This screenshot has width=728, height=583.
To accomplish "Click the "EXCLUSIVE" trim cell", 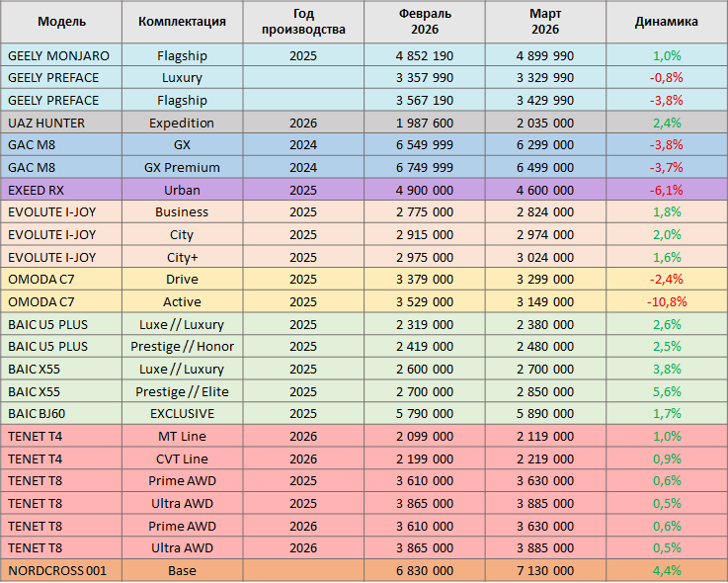I will click(x=182, y=413).
